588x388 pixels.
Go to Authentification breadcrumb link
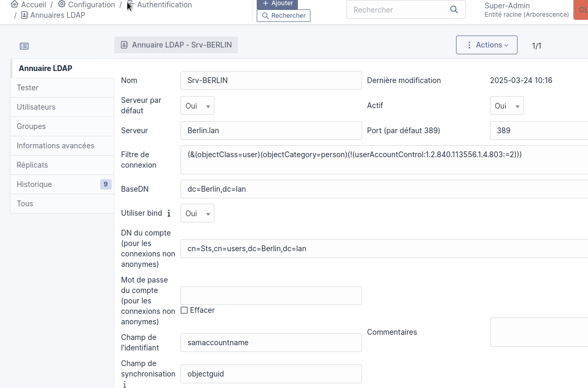164,5
